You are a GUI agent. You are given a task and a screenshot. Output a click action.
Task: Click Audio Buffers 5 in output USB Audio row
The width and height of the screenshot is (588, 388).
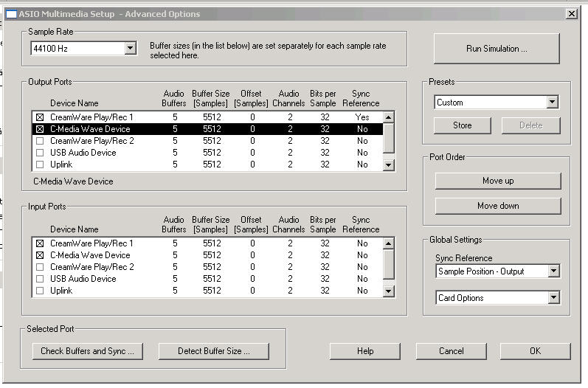click(x=175, y=153)
